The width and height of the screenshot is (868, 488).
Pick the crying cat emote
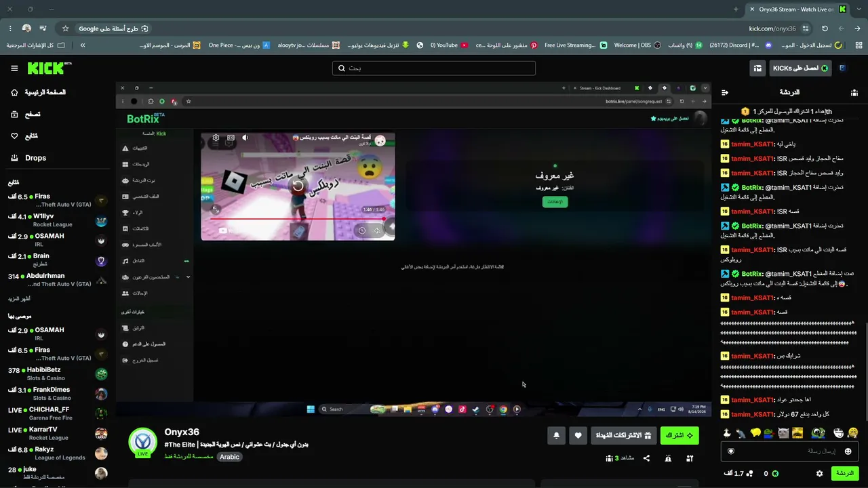[784, 433]
